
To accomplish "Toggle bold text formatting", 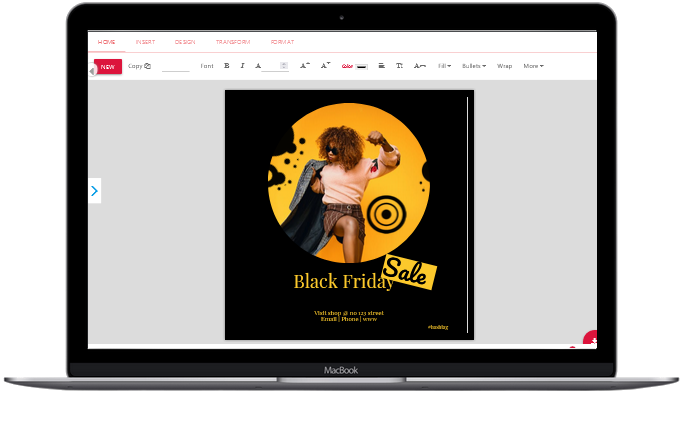I will point(226,66).
